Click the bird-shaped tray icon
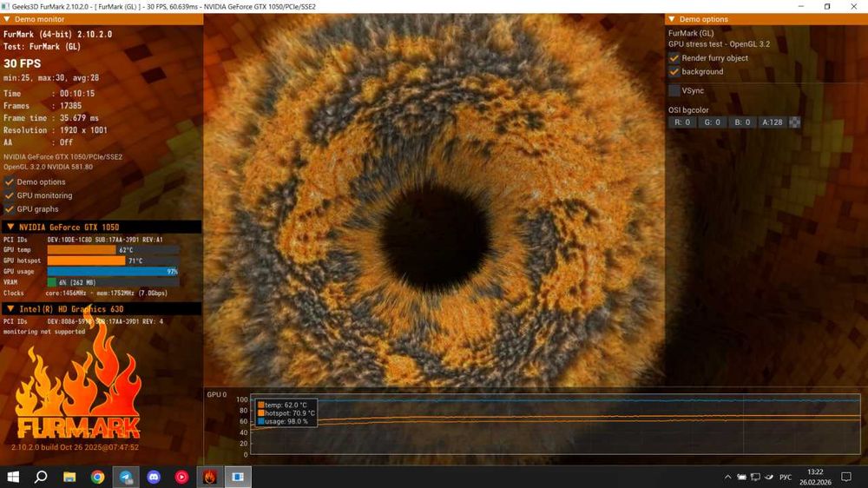This screenshot has width=868, height=488. [769, 477]
